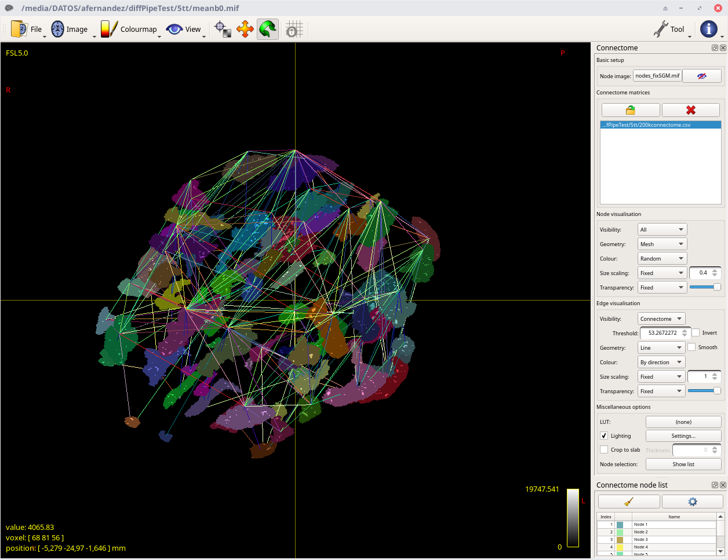Open the blue information icon
728x560 pixels.
(x=708, y=29)
